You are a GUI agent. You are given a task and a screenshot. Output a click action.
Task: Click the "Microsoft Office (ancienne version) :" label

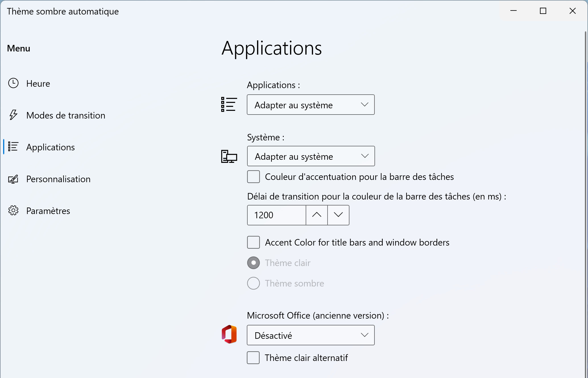coord(318,315)
